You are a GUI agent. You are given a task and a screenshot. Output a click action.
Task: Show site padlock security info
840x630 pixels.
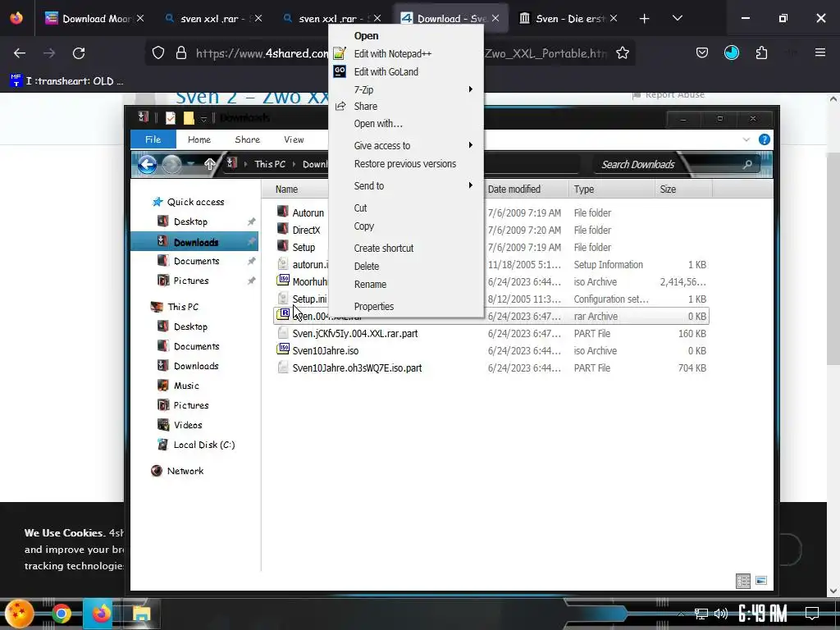(x=181, y=53)
